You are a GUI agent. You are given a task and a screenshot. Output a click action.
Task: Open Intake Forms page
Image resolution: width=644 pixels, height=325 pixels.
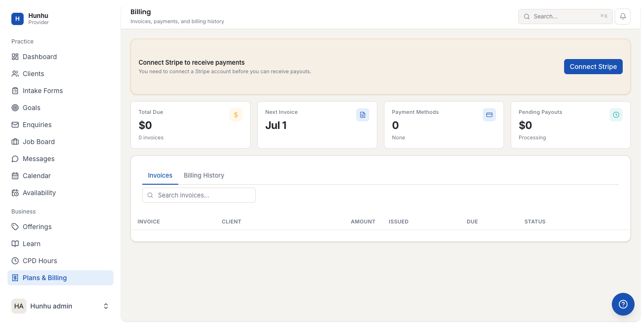[x=61, y=91]
